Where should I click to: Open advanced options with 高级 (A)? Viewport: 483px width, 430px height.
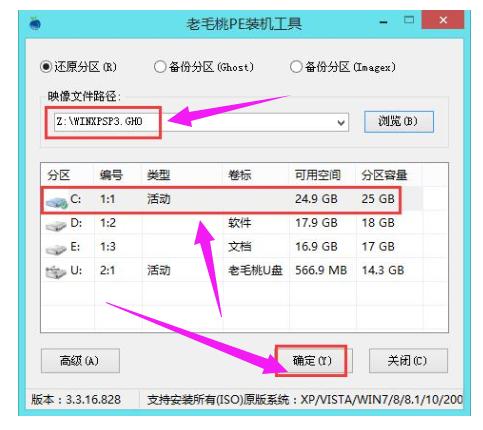click(80, 361)
